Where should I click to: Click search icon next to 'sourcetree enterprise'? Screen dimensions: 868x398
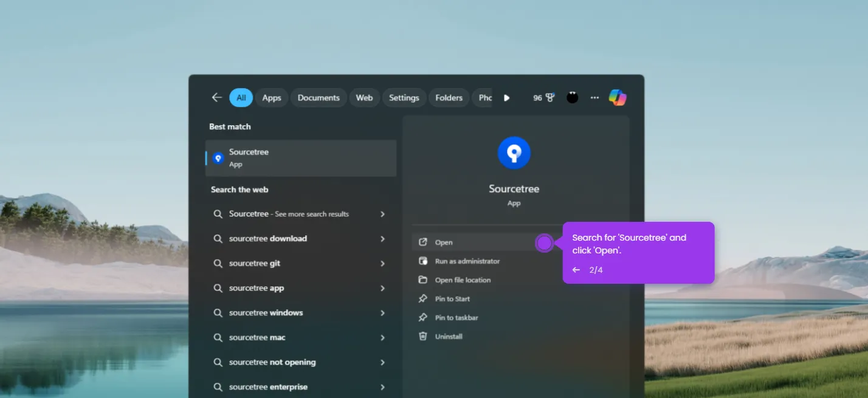[x=218, y=387]
